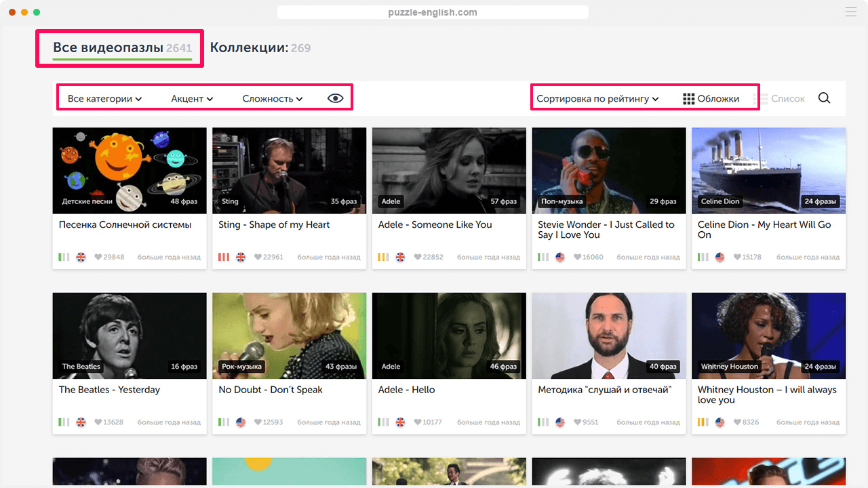Click the heart icon on Sting card

coord(258,258)
